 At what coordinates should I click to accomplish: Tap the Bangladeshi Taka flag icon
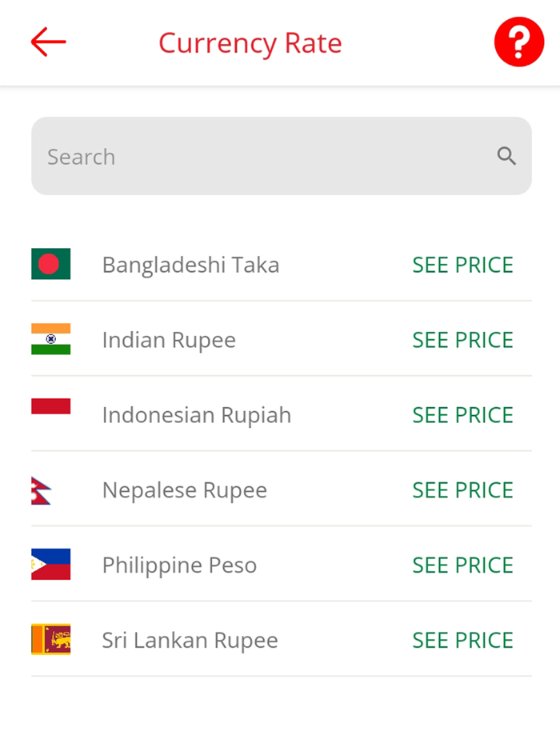coord(50,264)
